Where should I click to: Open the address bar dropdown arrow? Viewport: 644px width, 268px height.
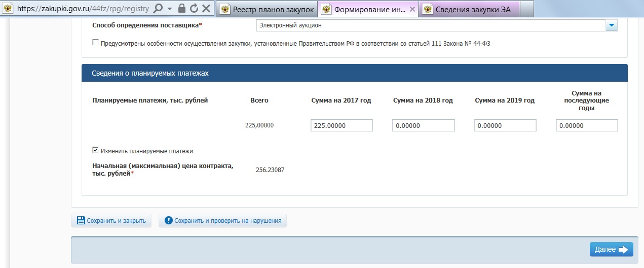(x=170, y=9)
